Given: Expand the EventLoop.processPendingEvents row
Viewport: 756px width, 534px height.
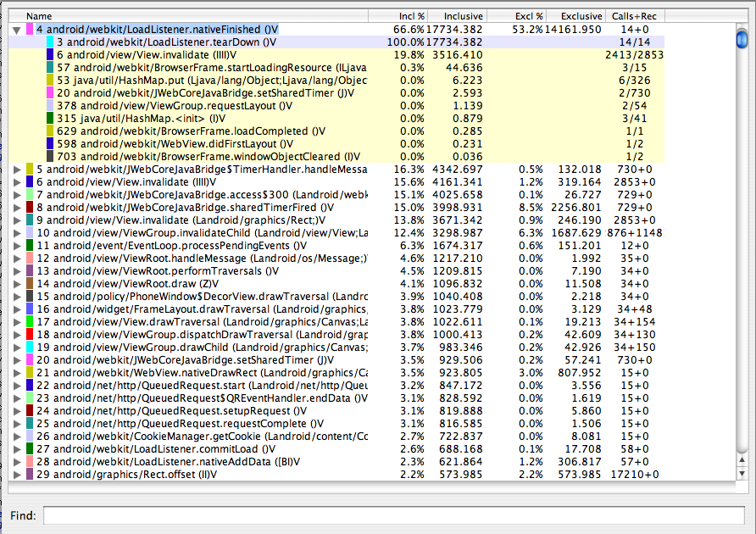Looking at the screenshot, I should [x=19, y=246].
